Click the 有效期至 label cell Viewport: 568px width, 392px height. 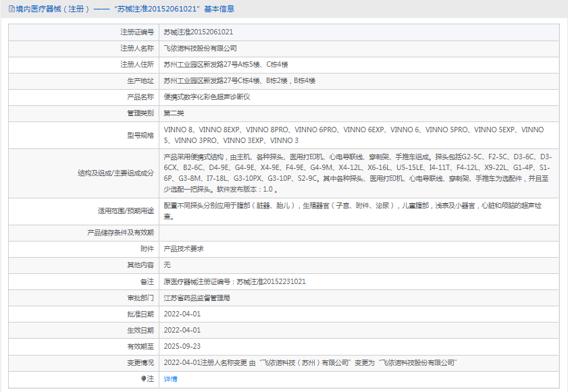point(84,347)
